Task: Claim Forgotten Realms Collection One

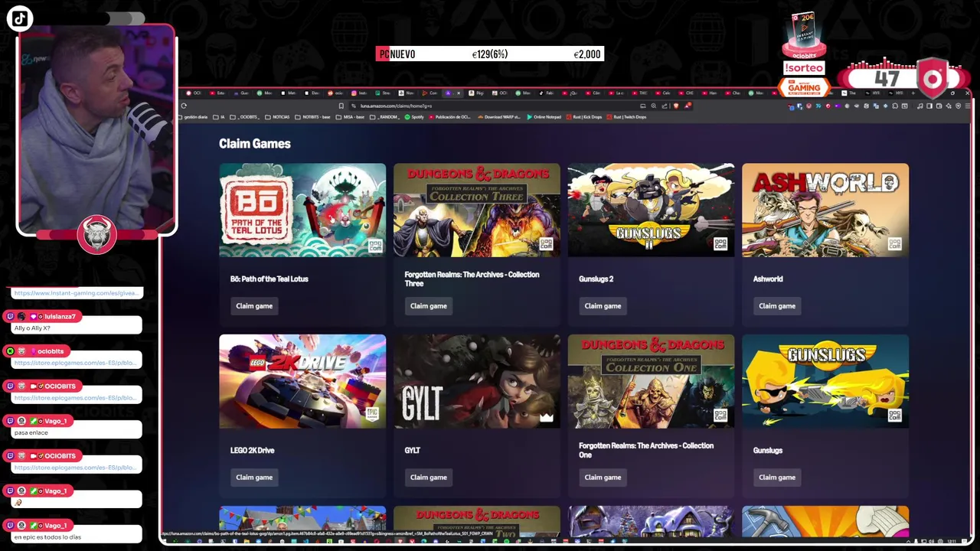Action: click(x=603, y=478)
